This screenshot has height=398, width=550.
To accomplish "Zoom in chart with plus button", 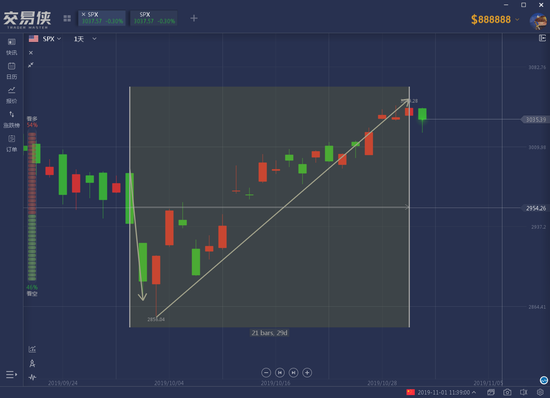I will 307,372.
